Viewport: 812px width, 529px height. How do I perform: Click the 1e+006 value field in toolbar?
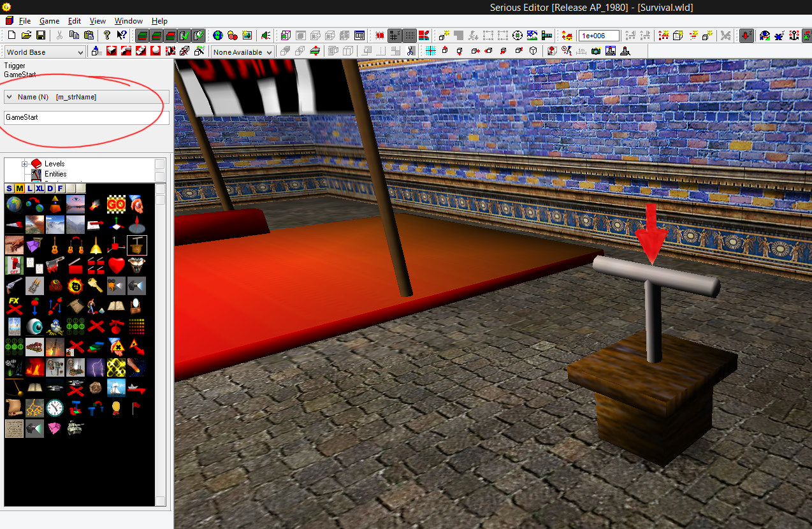tap(599, 36)
